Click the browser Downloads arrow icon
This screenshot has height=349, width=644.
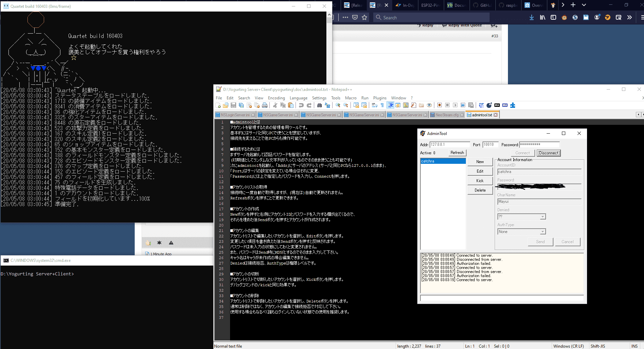pyautogui.click(x=532, y=17)
